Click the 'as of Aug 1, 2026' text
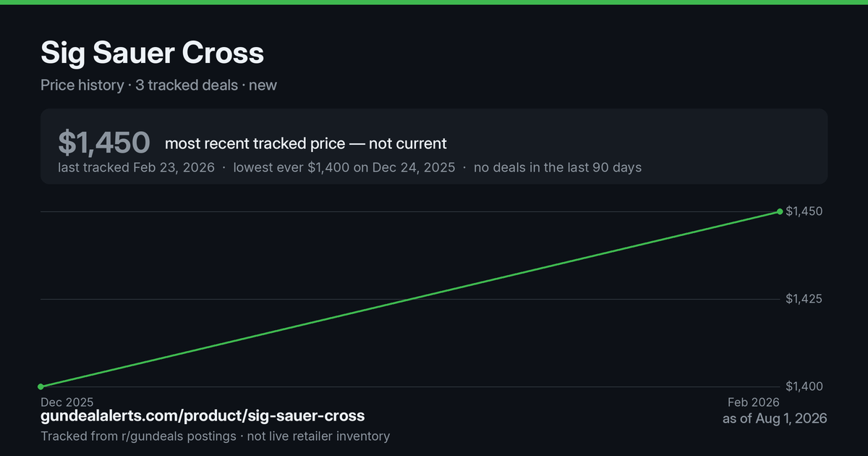The image size is (868, 456). tap(775, 419)
